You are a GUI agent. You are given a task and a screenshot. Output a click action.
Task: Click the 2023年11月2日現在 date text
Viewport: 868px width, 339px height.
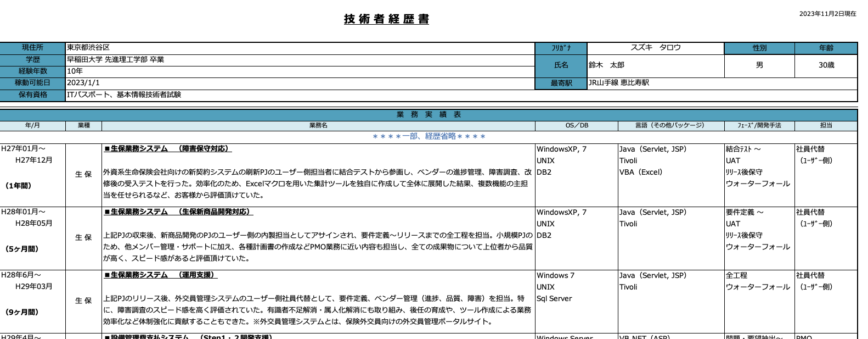pos(827,14)
